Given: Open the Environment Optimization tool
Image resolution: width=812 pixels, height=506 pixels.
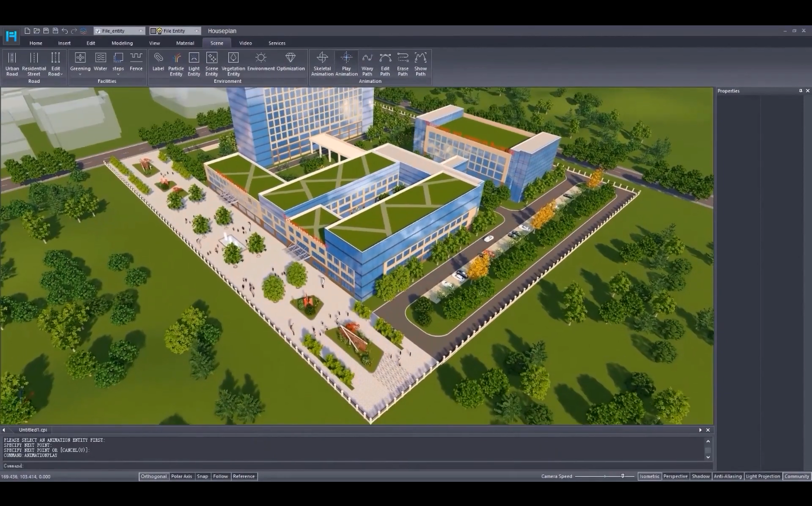Looking at the screenshot, I should [x=290, y=62].
